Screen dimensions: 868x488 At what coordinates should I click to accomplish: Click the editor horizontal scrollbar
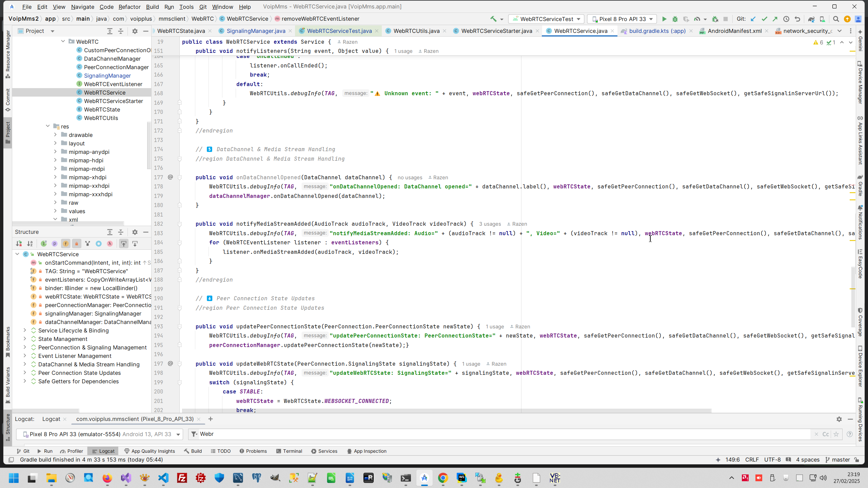point(441,411)
